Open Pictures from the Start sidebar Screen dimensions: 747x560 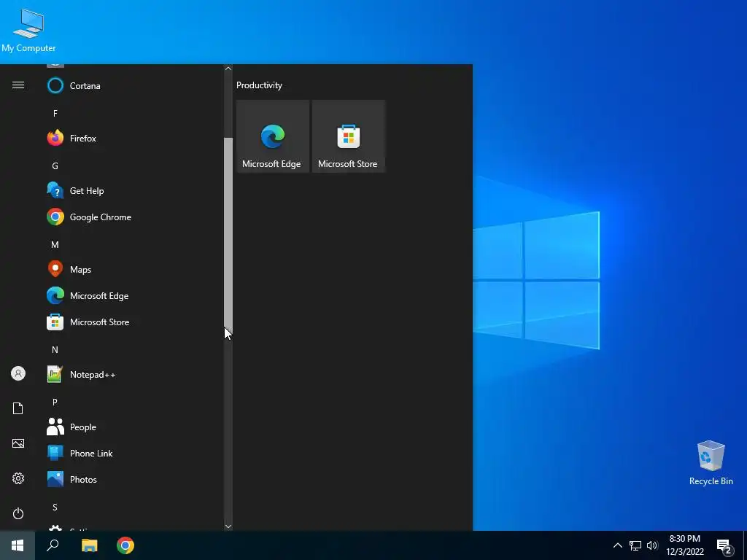(x=18, y=443)
